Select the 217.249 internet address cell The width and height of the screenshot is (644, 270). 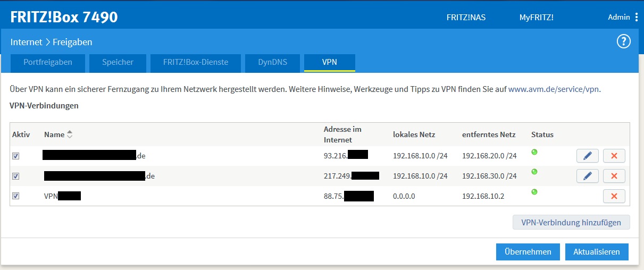[x=352, y=176]
